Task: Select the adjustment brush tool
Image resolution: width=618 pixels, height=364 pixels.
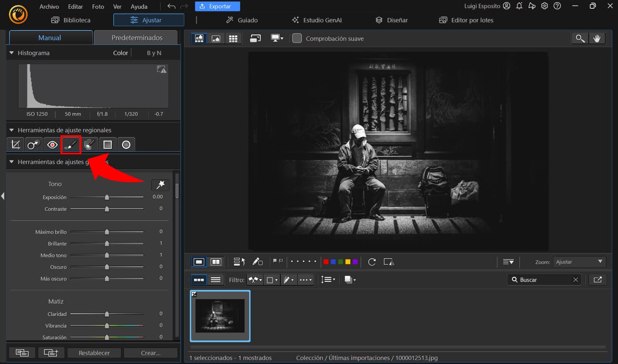Action: click(x=71, y=144)
